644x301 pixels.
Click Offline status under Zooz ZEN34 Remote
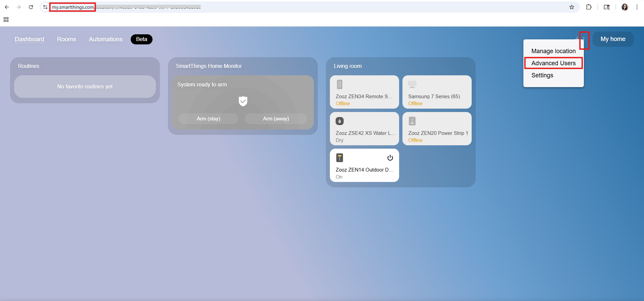(x=343, y=104)
